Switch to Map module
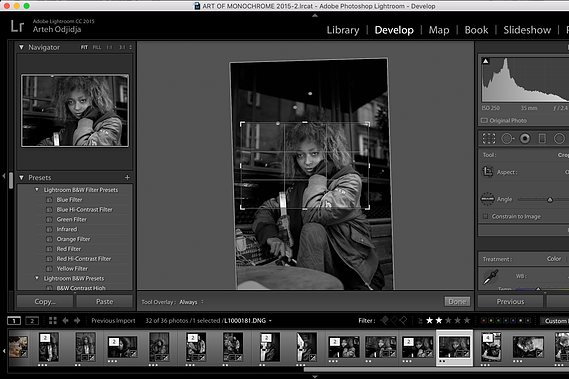Viewport: 569px width, 379px height. coord(439,30)
